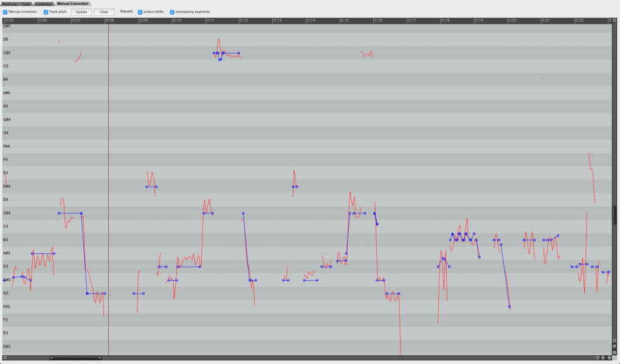Image resolution: width=620 pixels, height=364 pixels.
Task: Click the C#5 note label
Action: [x=7, y=53]
